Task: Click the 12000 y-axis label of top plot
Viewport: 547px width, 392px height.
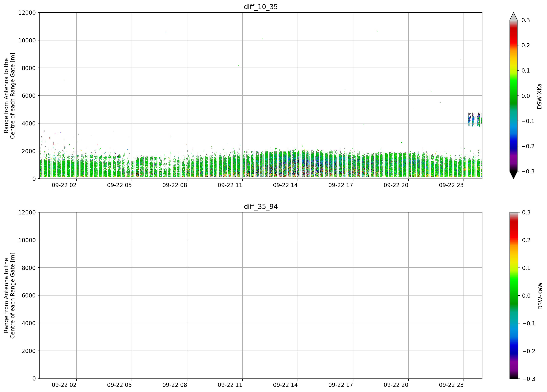Action: tap(27, 12)
